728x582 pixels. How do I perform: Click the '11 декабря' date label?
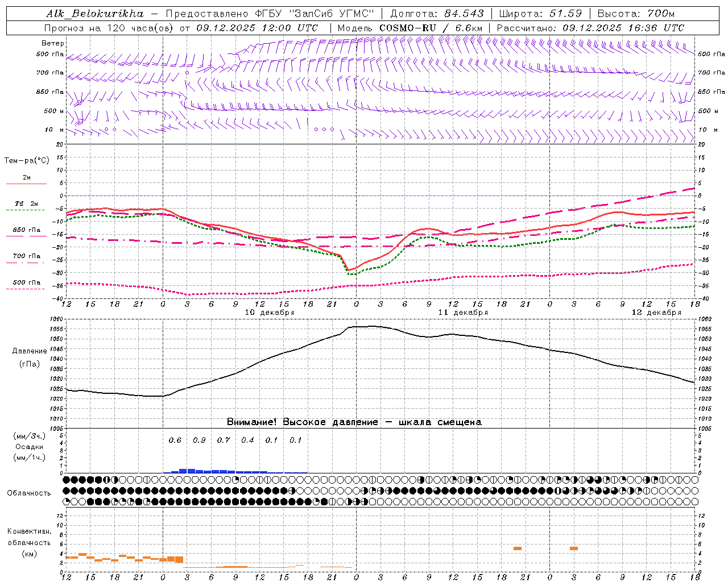tap(463, 313)
